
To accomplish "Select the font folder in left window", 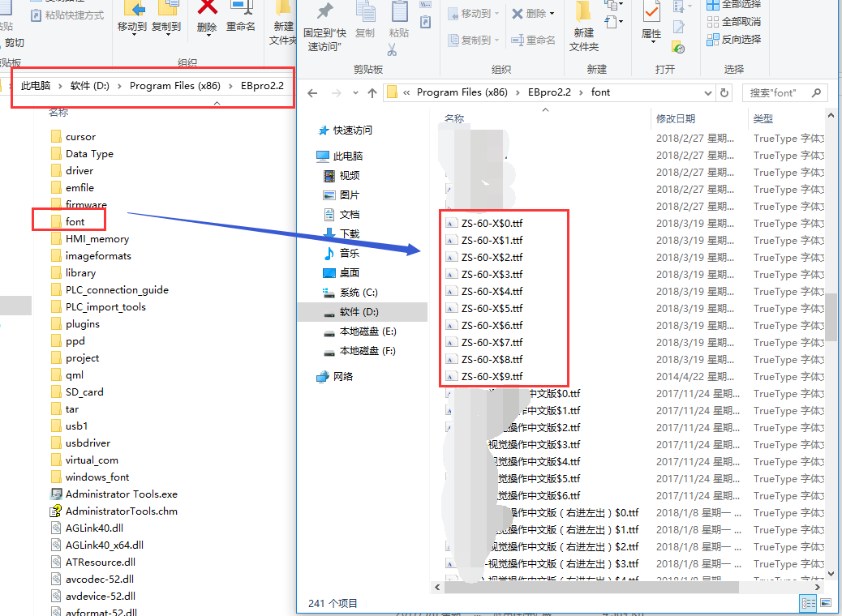I will (x=75, y=221).
